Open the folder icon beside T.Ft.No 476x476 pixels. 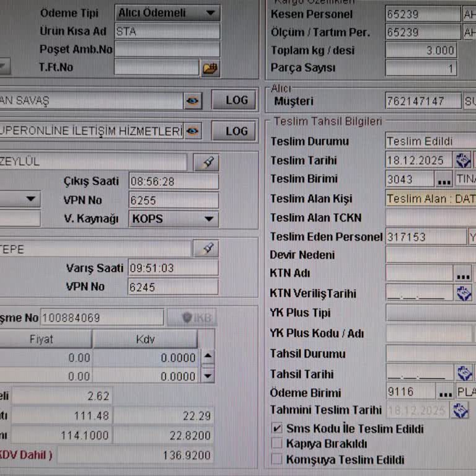[x=209, y=68]
